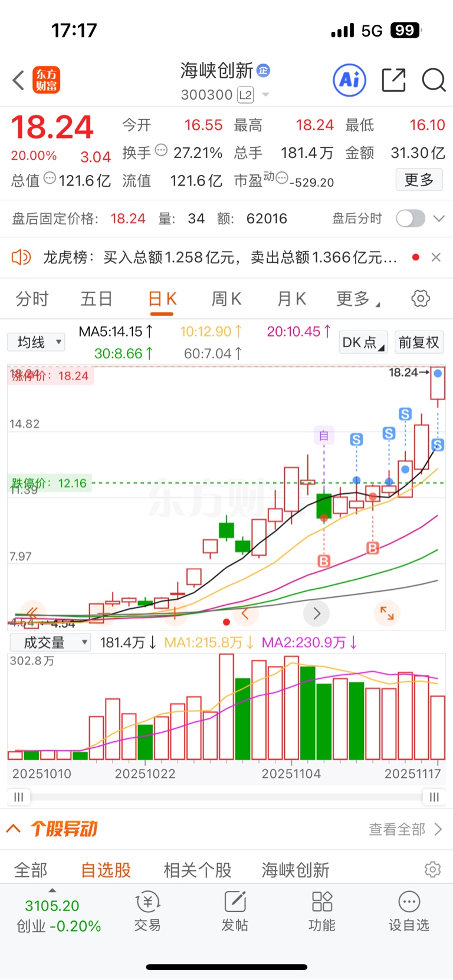Select the 海峡创新 filter tab
The height and width of the screenshot is (980, 453).
tap(296, 870)
